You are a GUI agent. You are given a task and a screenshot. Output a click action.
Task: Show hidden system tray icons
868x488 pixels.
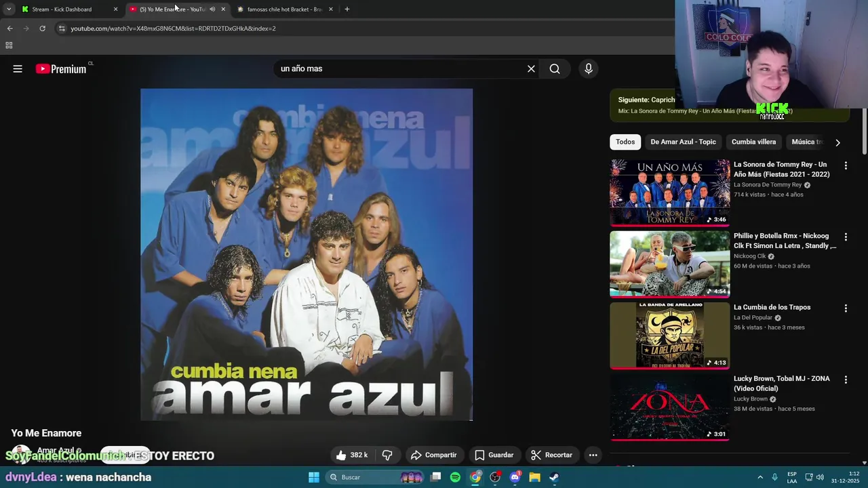pos(760,477)
